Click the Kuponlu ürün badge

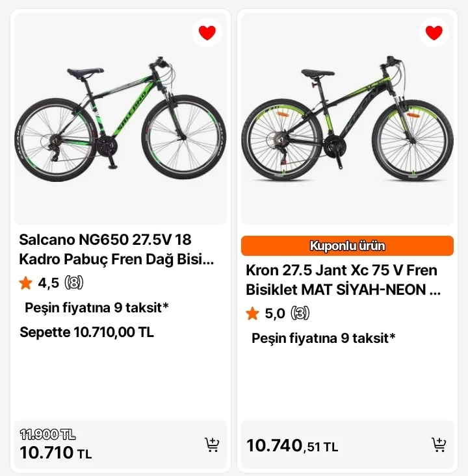pyautogui.click(x=347, y=246)
